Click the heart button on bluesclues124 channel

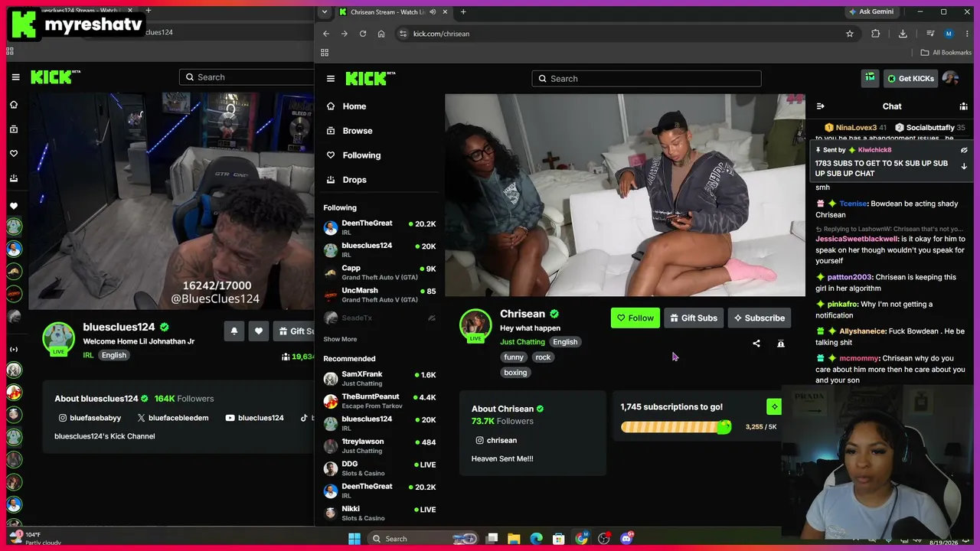[x=259, y=331]
